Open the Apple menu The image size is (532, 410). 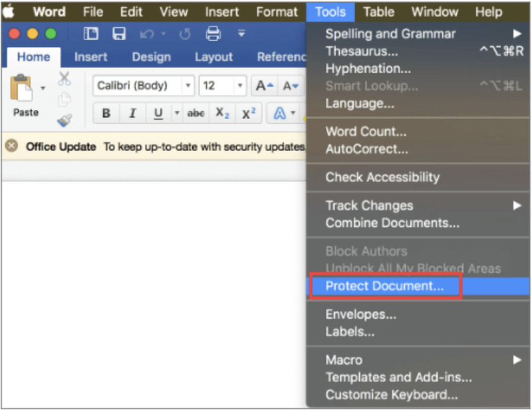(10, 12)
